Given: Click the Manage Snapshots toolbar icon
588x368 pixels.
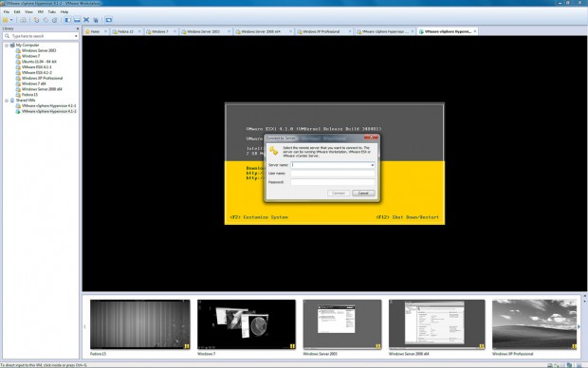Looking at the screenshot, I should (x=55, y=20).
